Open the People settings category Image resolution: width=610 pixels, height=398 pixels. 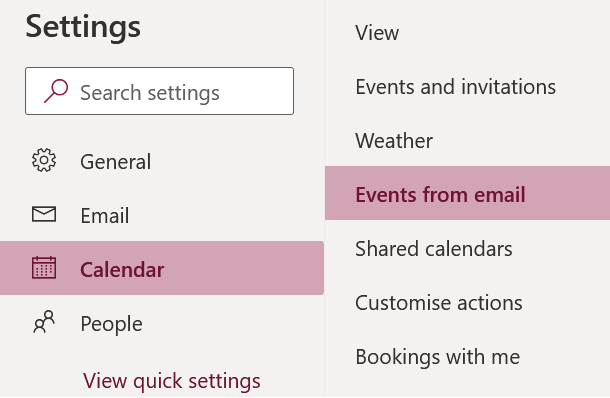pyautogui.click(x=111, y=324)
